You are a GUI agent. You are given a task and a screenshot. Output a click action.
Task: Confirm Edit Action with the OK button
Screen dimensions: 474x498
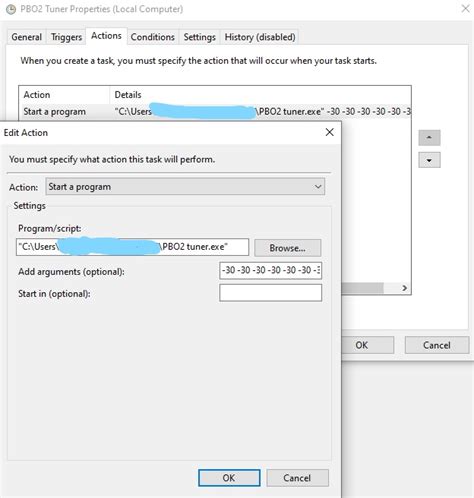coord(229,478)
